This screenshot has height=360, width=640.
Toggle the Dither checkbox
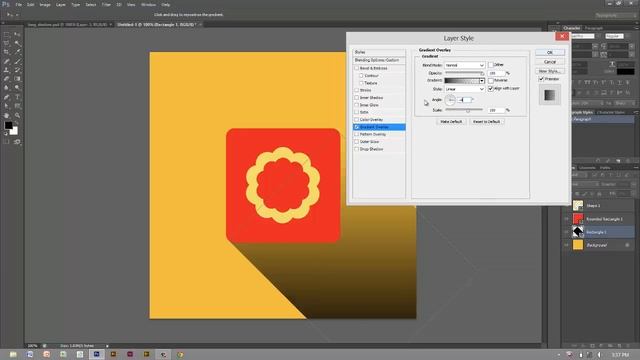point(491,65)
